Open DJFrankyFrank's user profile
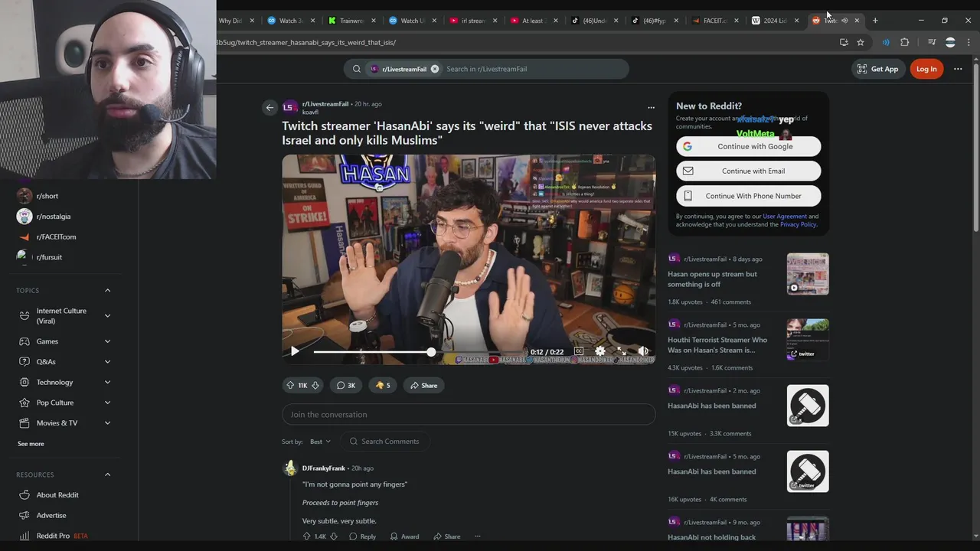This screenshot has width=980, height=551. pyautogui.click(x=323, y=468)
